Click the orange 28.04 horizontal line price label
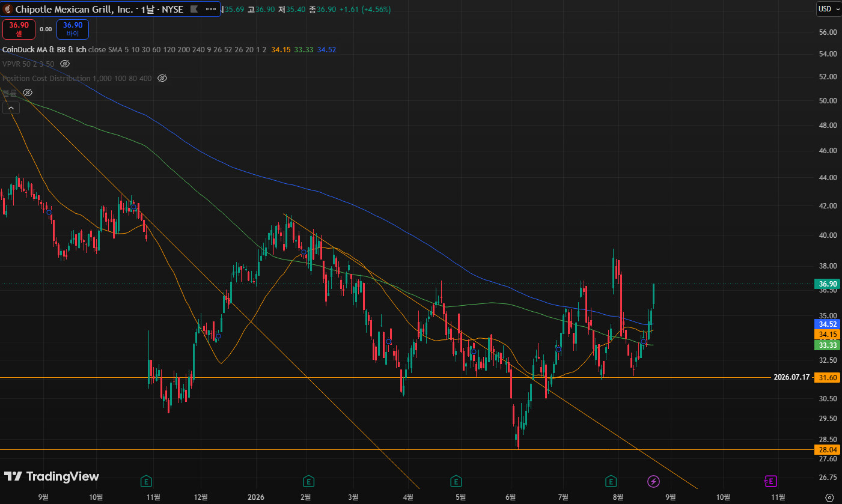The image size is (842, 504). (x=828, y=449)
